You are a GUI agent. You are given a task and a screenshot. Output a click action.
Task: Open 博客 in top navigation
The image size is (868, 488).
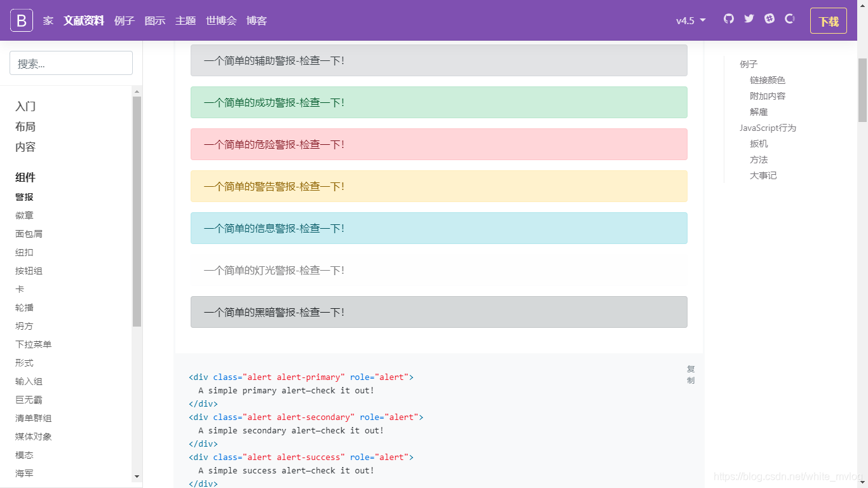[x=257, y=20]
